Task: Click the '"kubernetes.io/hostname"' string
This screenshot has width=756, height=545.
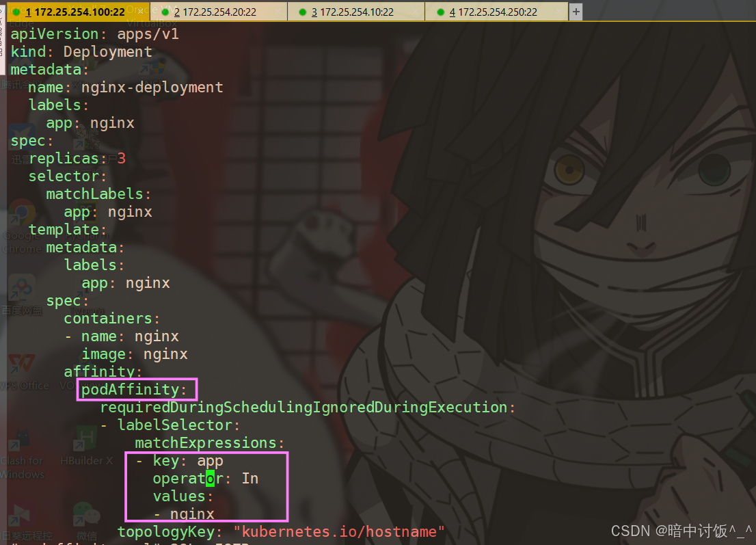Action: pyautogui.click(x=339, y=533)
